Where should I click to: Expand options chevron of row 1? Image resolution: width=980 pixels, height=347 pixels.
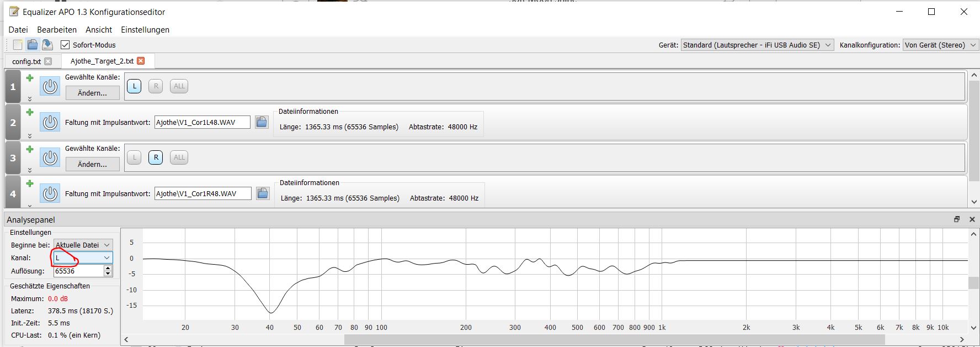[30, 99]
